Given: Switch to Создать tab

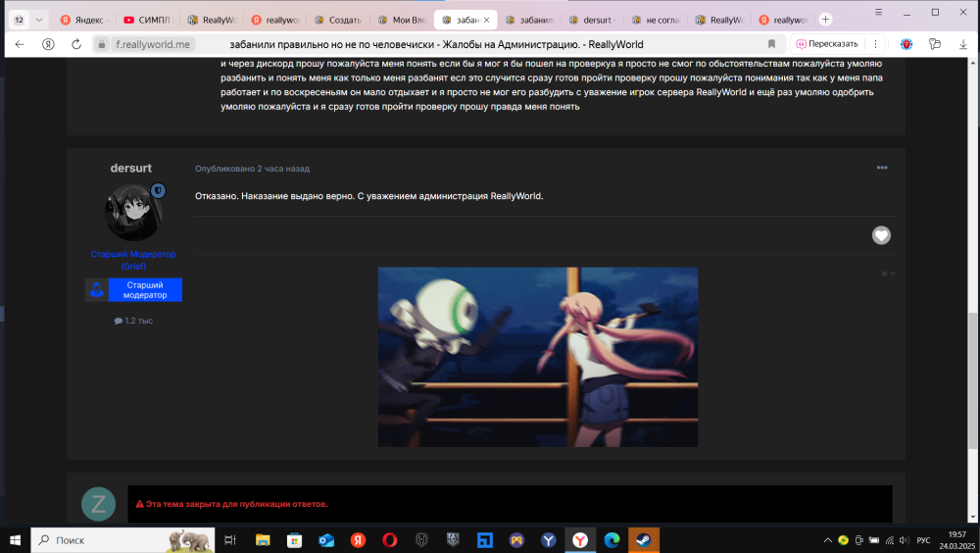Looking at the screenshot, I should click(338, 20).
